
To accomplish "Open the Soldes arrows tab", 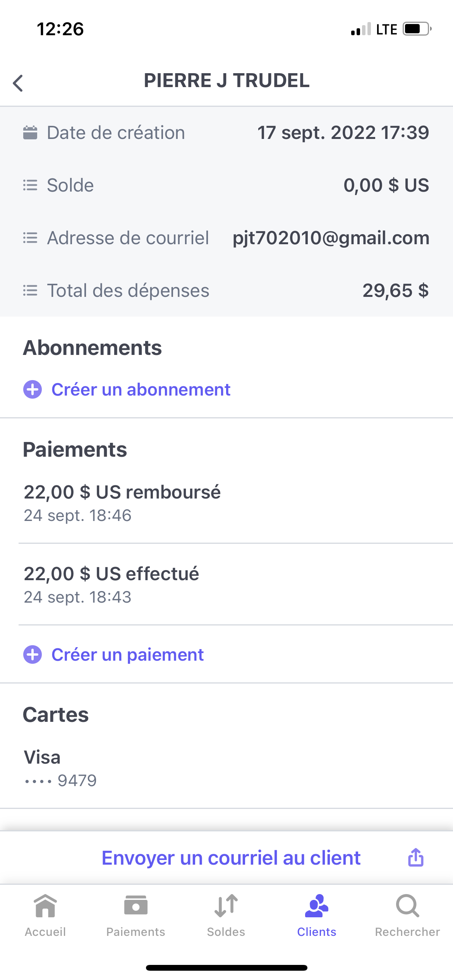I will [x=226, y=915].
